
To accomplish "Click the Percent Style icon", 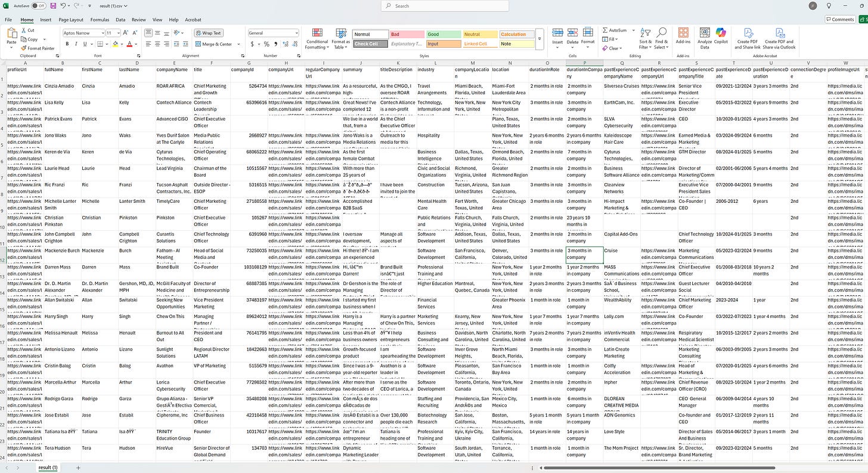I will [266, 44].
